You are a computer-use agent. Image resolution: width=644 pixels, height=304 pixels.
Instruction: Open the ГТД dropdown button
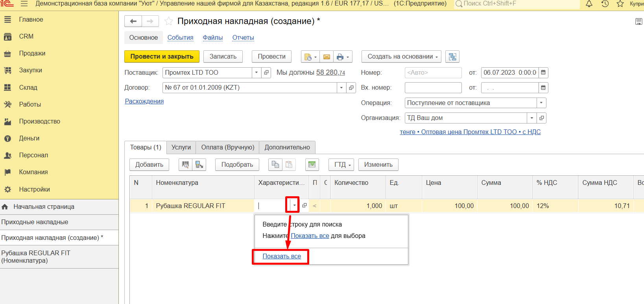(x=341, y=164)
